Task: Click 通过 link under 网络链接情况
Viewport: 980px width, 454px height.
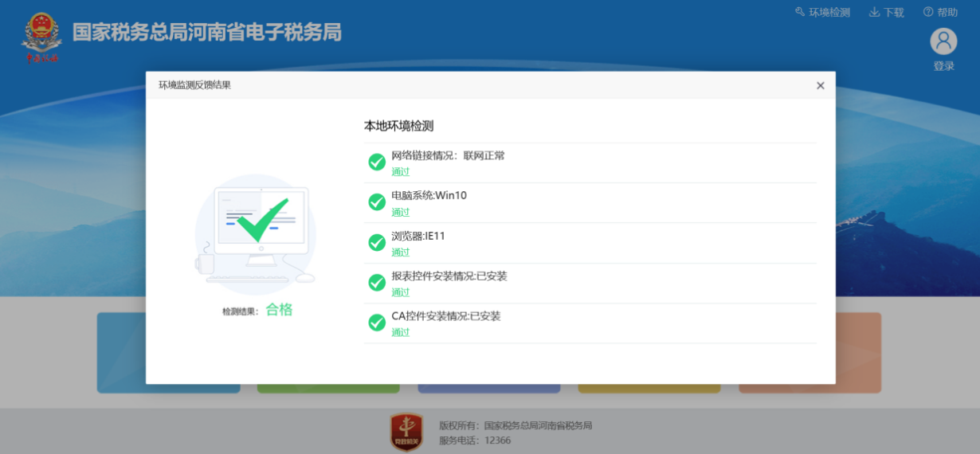Action: [400, 171]
